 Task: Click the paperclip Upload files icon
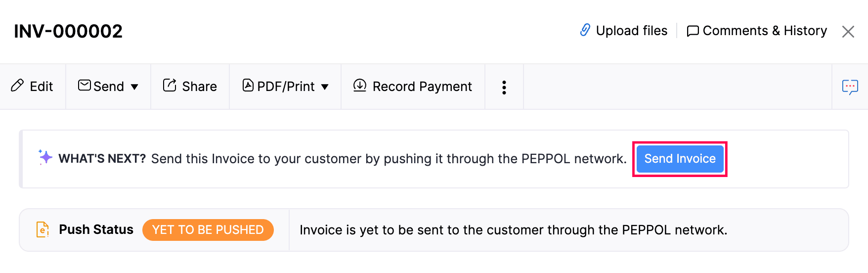click(x=585, y=30)
